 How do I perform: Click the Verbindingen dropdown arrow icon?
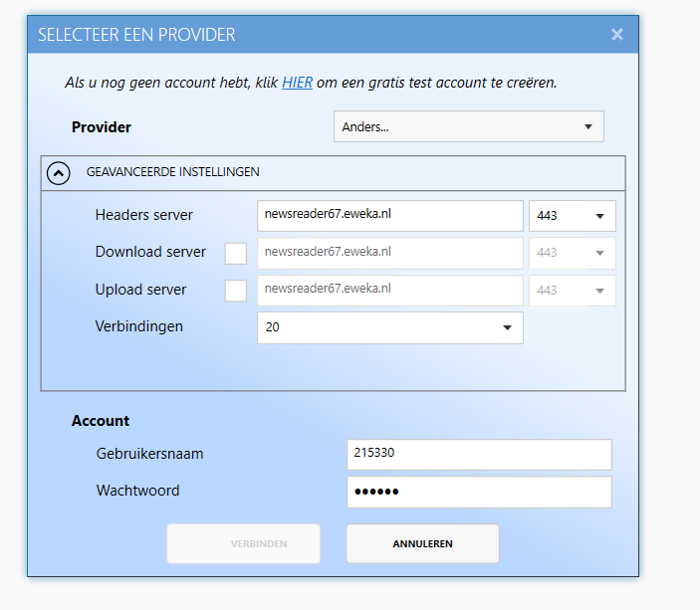507,327
